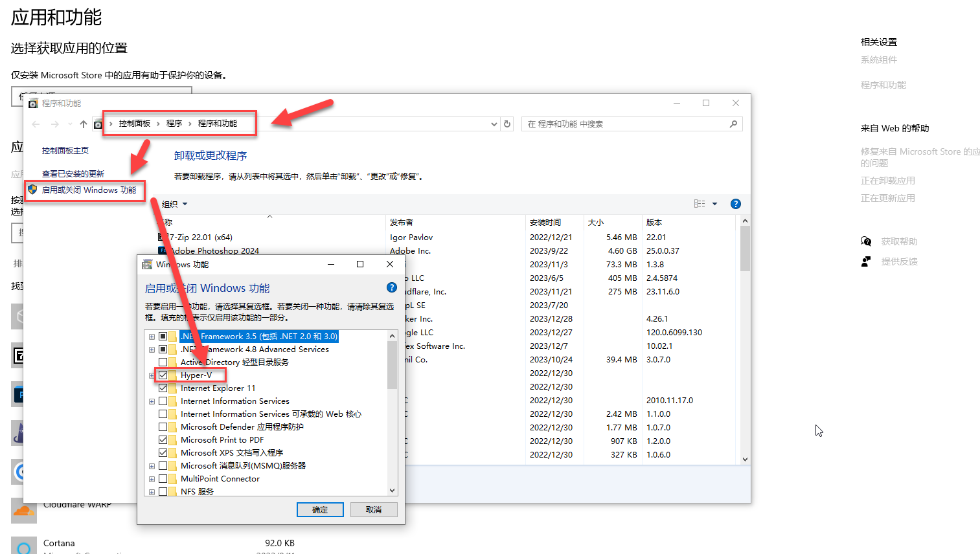Toggle the MultiPoint Connector checkbox

click(x=163, y=479)
